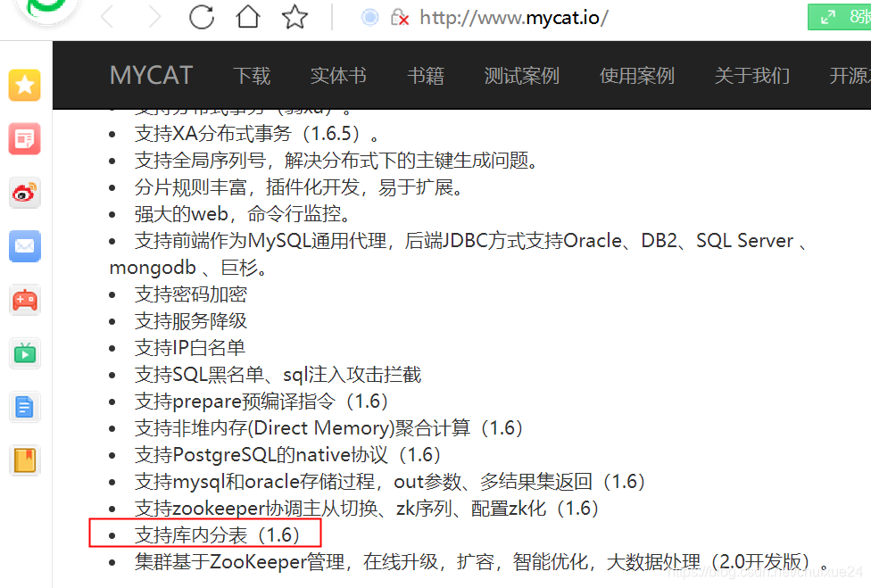Click the text 支持zookeeper协调主从切换
The width and height of the screenshot is (871, 588).
tap(256, 508)
